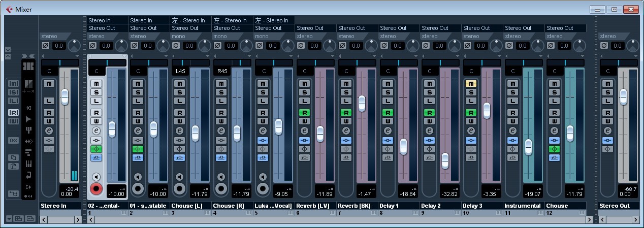
Task: Open the input routing dropdown for Chouse [L]
Action: click(190, 20)
